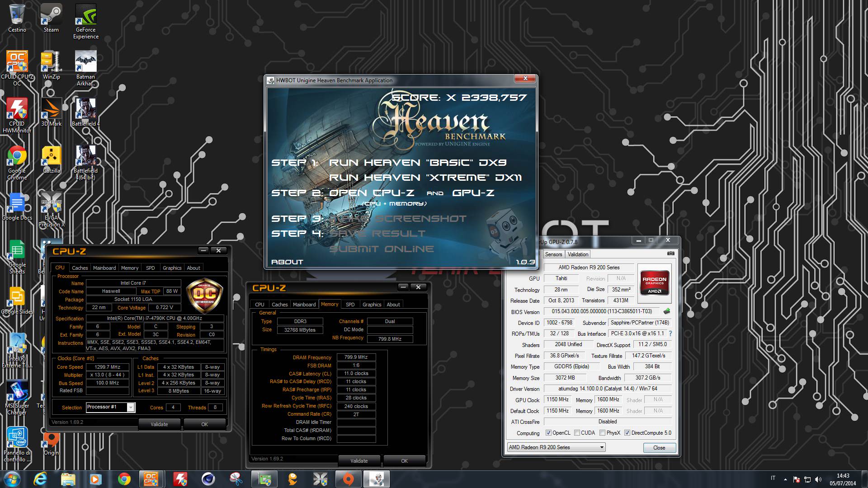The width and height of the screenshot is (868, 488).
Task: Click volume speaker icon in system tray
Action: 818,479
